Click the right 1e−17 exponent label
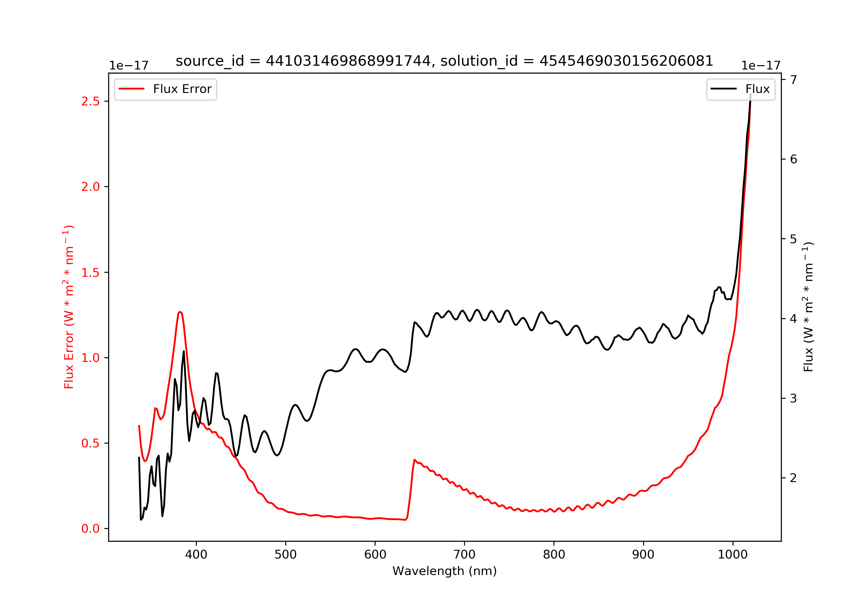Viewport: 868px width, 608px height. (x=761, y=65)
